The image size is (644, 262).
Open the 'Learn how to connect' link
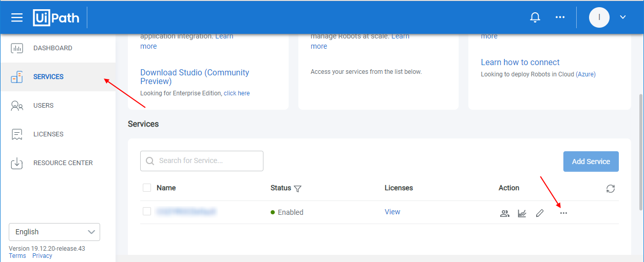pos(520,62)
